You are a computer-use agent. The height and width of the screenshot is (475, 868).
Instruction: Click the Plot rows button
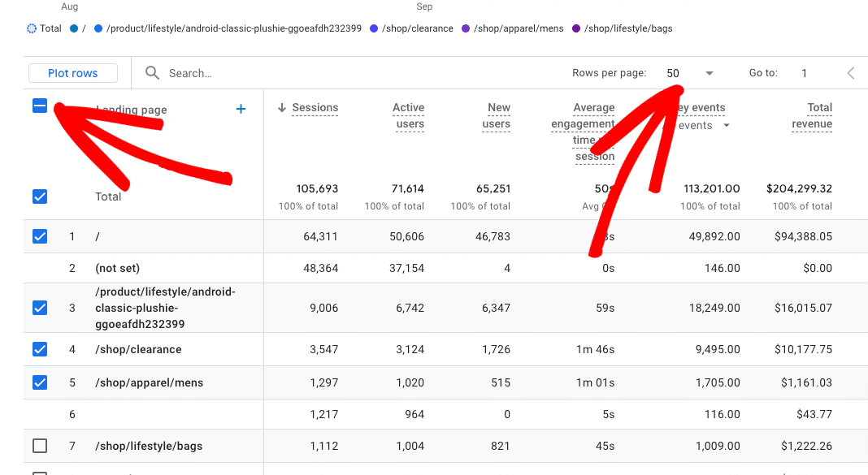(x=73, y=73)
